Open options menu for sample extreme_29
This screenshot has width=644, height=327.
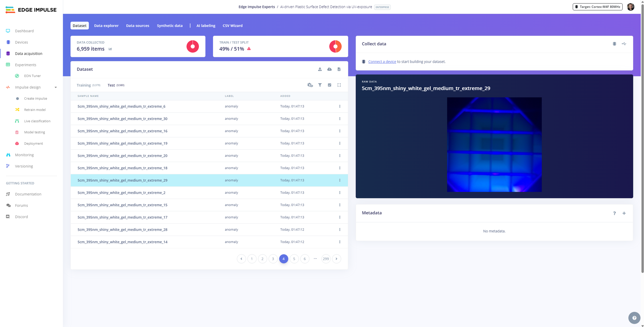tap(340, 180)
